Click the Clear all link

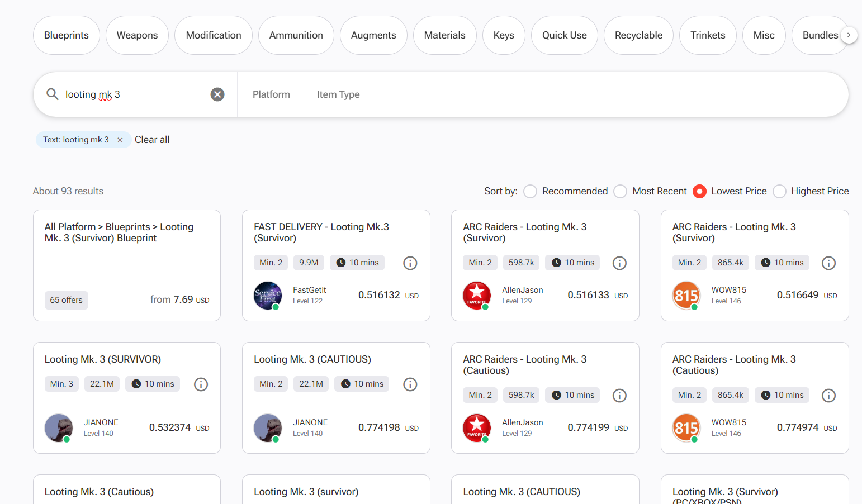(x=152, y=140)
